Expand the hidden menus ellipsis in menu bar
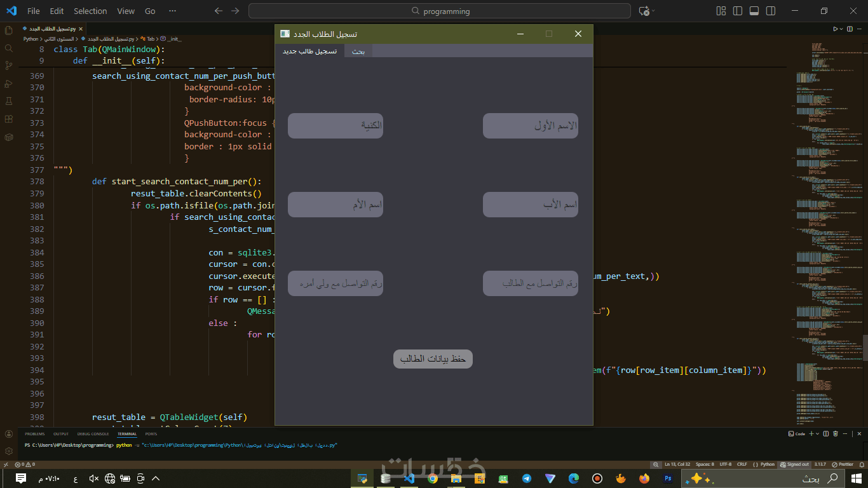This screenshot has height=488, width=868. point(172,11)
